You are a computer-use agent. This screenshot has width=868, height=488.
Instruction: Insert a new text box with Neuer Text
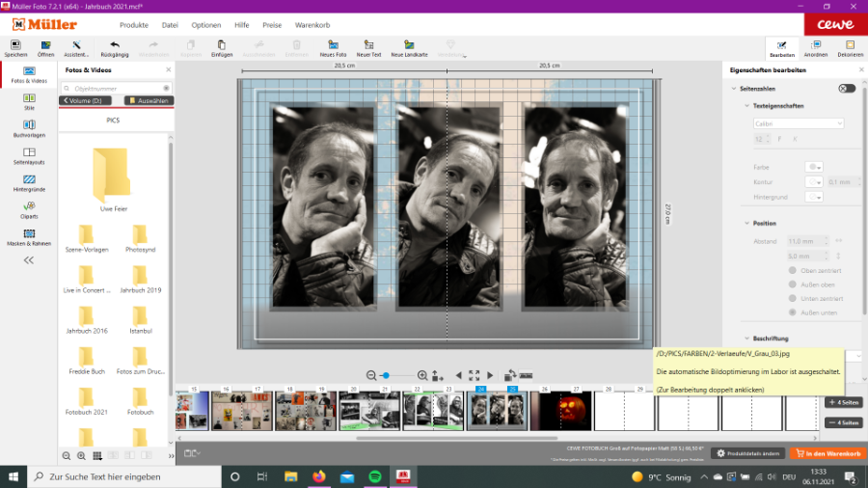[368, 45]
